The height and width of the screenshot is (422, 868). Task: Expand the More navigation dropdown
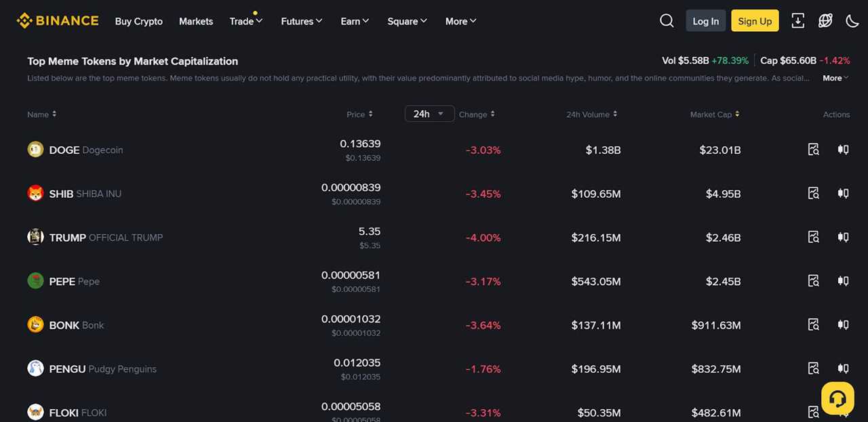460,21
